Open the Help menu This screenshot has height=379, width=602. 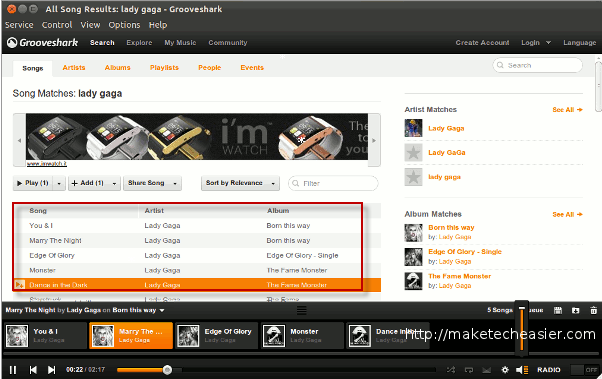pyautogui.click(x=158, y=25)
